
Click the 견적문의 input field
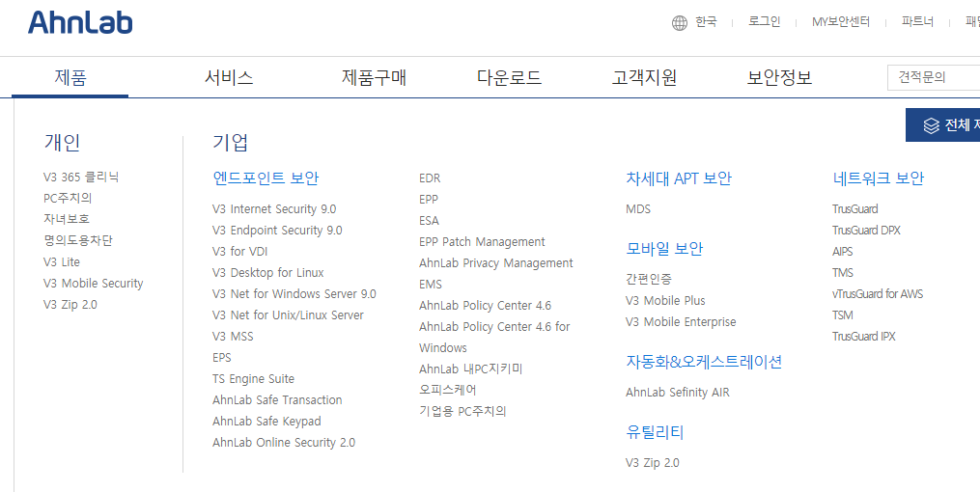934,77
